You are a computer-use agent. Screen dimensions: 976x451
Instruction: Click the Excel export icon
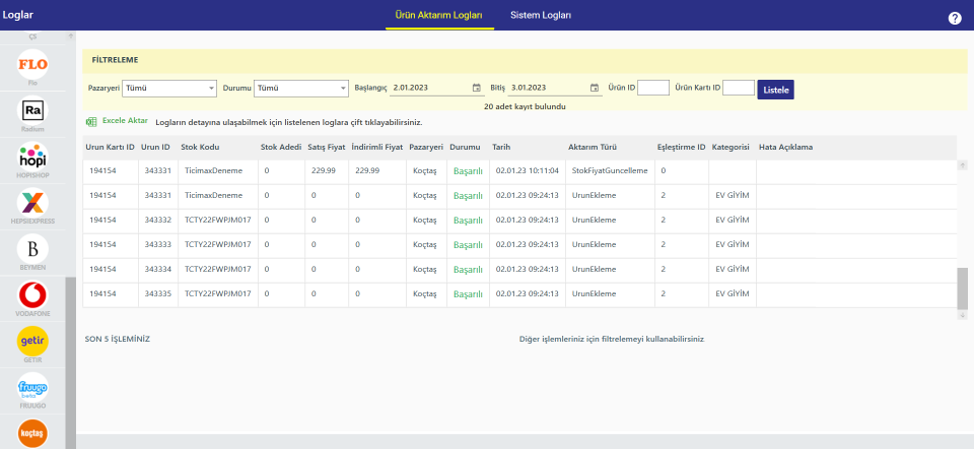pyautogui.click(x=91, y=122)
